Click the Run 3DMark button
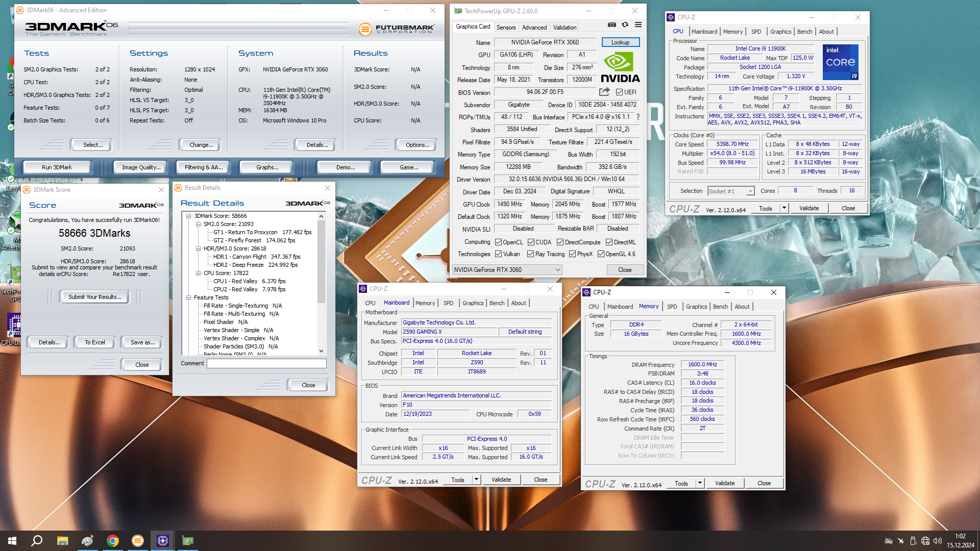The width and height of the screenshot is (980, 551). [x=57, y=167]
